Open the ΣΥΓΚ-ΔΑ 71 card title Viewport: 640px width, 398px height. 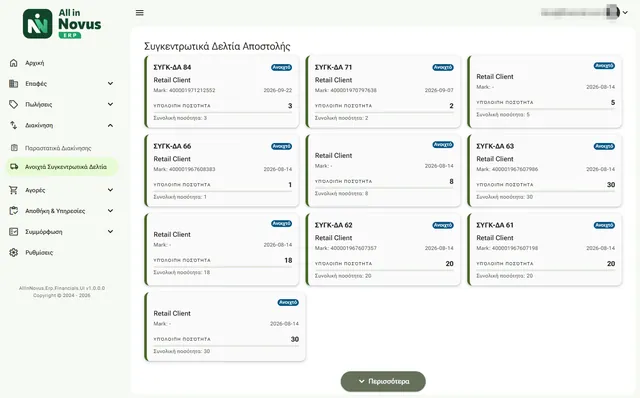[x=333, y=67]
